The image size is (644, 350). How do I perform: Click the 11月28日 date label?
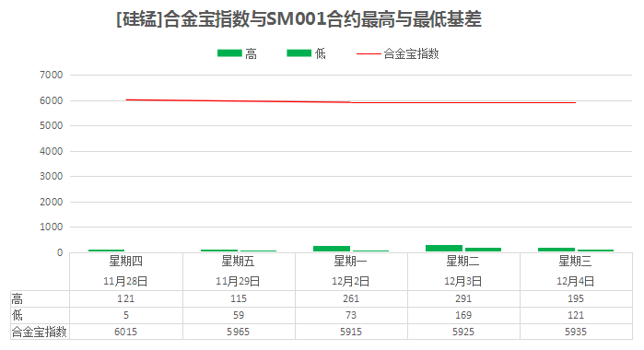pos(125,281)
